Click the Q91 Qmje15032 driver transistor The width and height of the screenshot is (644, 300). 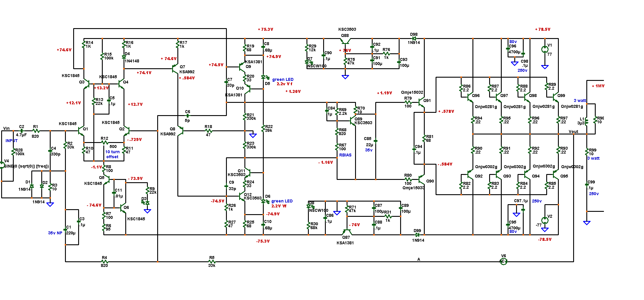tap(422, 103)
